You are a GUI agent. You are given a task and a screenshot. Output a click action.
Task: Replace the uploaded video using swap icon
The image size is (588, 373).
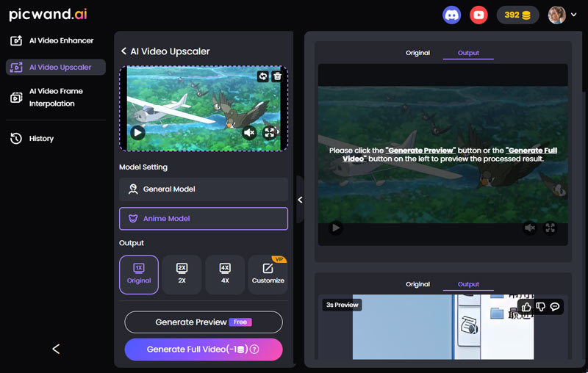click(x=263, y=76)
